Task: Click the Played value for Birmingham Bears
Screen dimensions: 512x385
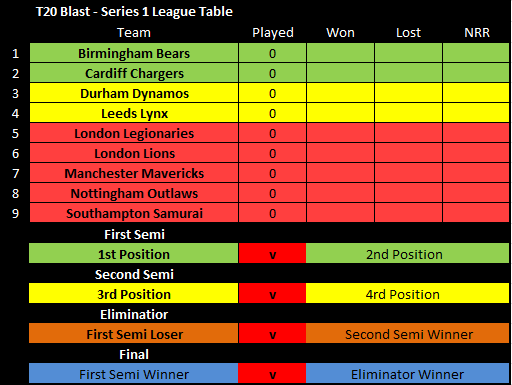Action: coord(272,53)
